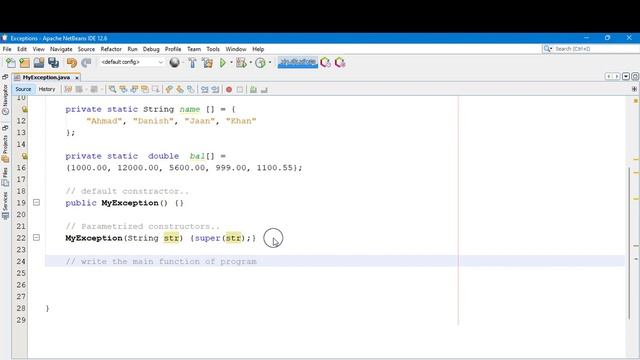The height and width of the screenshot is (360, 640).
Task: Click the hint bulb on line 15
Action: coord(24,156)
